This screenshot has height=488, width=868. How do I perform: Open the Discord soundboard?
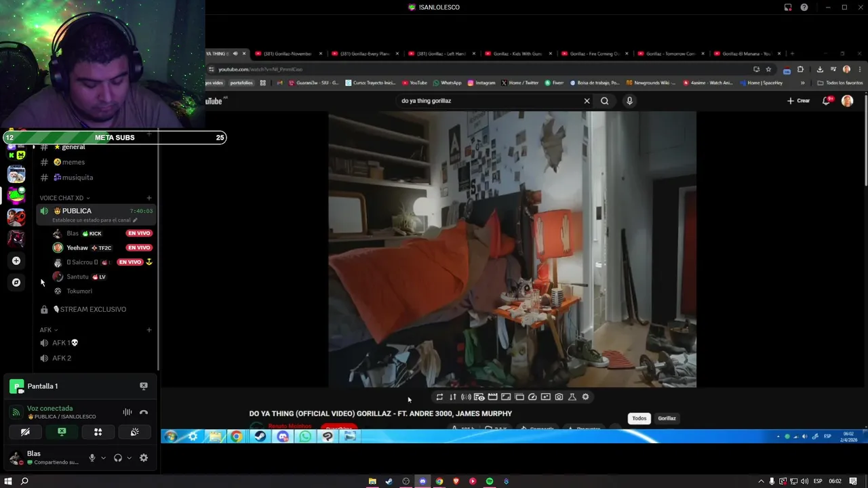click(x=135, y=432)
